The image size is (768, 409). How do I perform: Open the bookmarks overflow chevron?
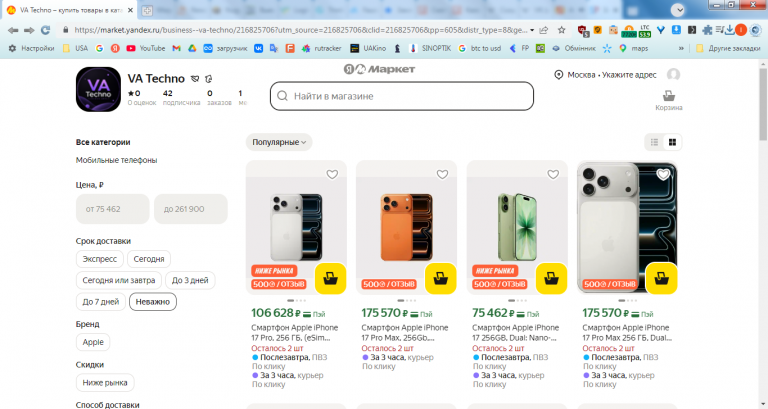[x=681, y=48]
